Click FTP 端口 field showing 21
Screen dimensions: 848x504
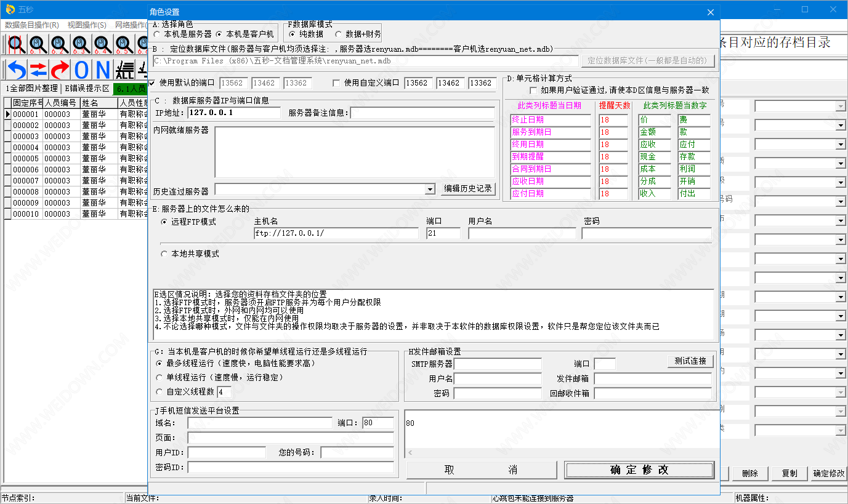click(x=443, y=233)
